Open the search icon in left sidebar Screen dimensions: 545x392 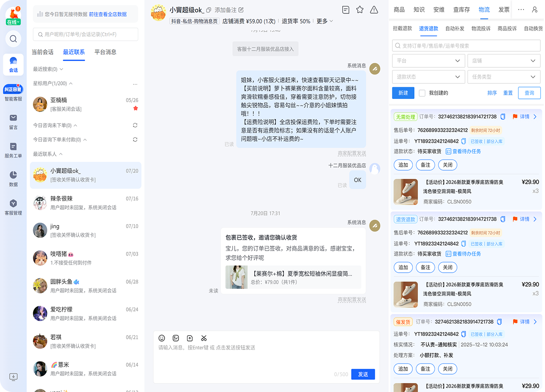coord(13,39)
